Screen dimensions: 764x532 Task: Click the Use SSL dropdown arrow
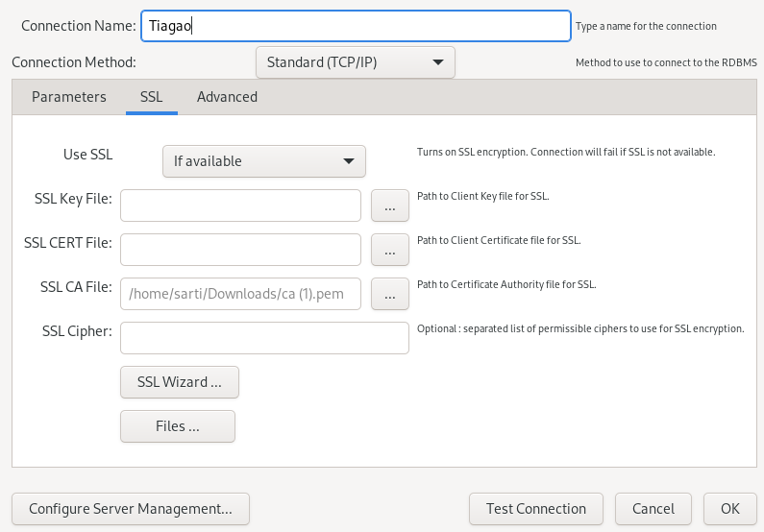pyautogui.click(x=349, y=161)
